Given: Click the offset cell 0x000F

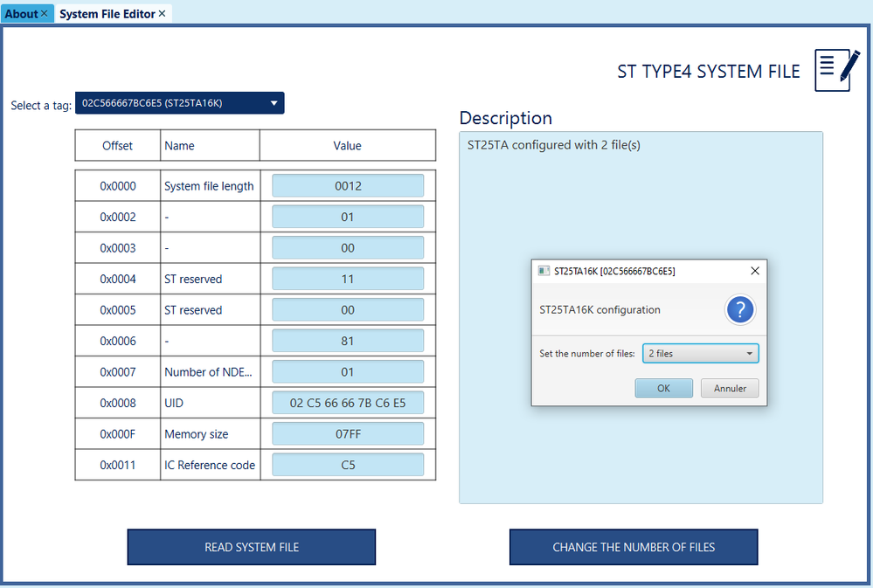Looking at the screenshot, I should coord(117,433).
